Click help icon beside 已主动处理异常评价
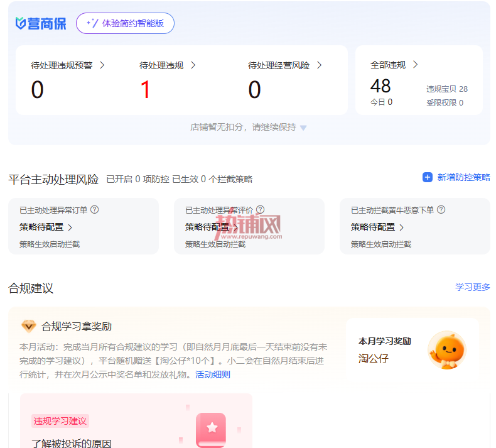This screenshot has height=448, width=496. (x=261, y=210)
